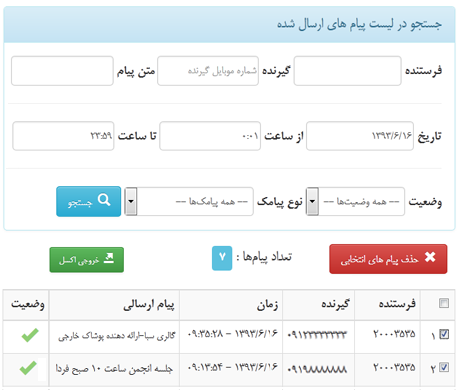459x391 pixels.
Task: Click the green check status icon in row 1
Action: pyautogui.click(x=30, y=335)
